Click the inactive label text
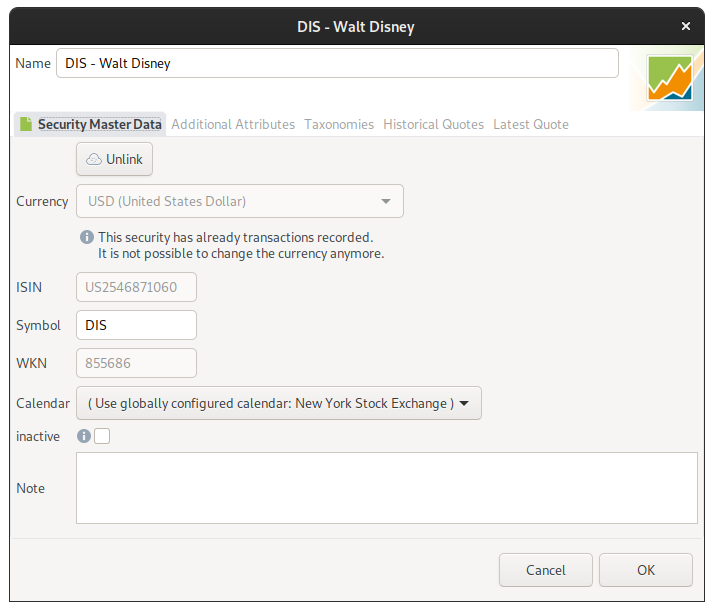Screen dimensions: 714x611 point(38,436)
